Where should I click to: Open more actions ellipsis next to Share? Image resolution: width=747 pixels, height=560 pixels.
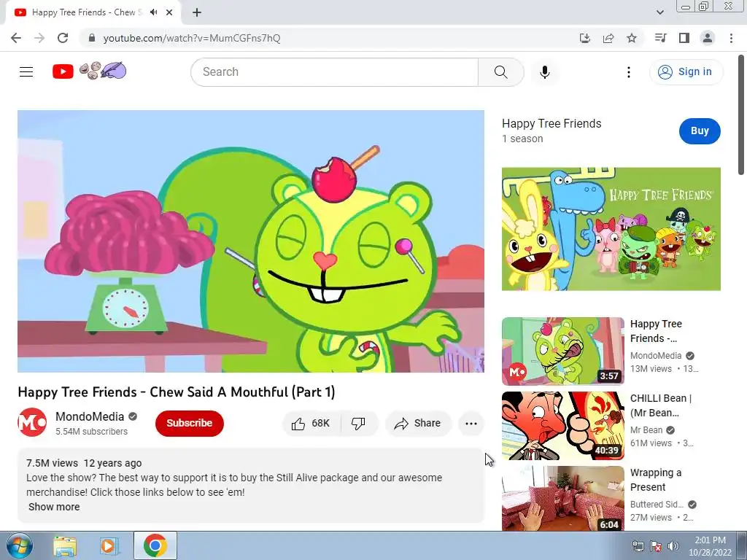coord(471,424)
